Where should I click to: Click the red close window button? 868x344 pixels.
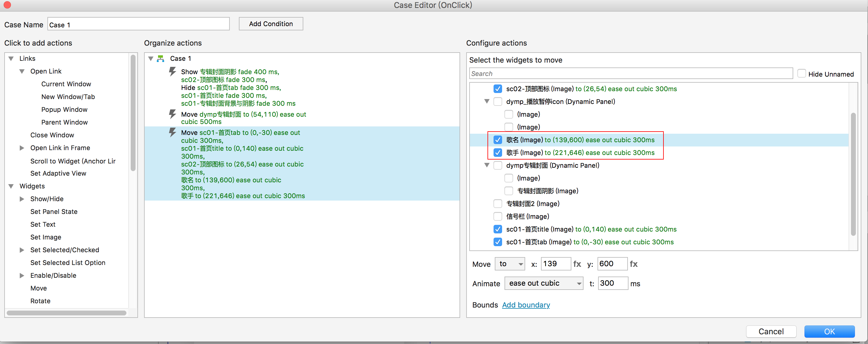pos(7,5)
